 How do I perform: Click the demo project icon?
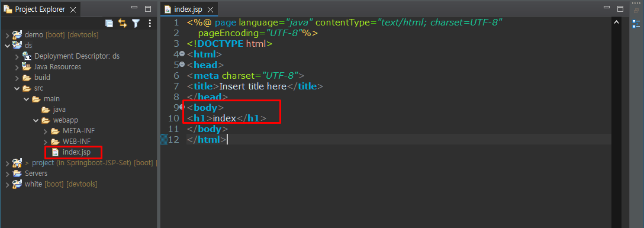tap(17, 34)
